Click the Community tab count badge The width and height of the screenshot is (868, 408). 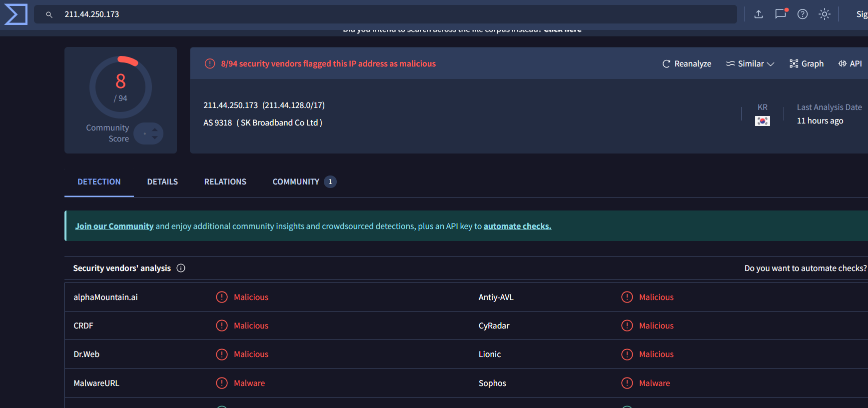click(330, 181)
